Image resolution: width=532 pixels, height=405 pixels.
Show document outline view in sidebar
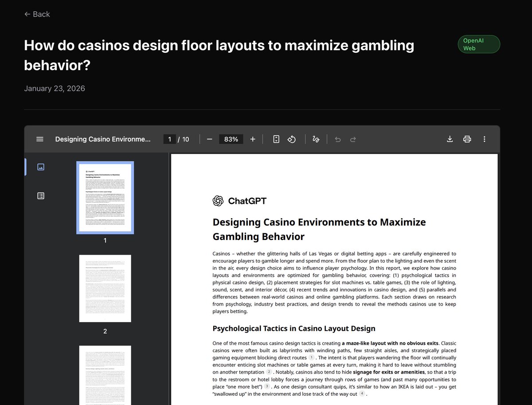pos(41,196)
